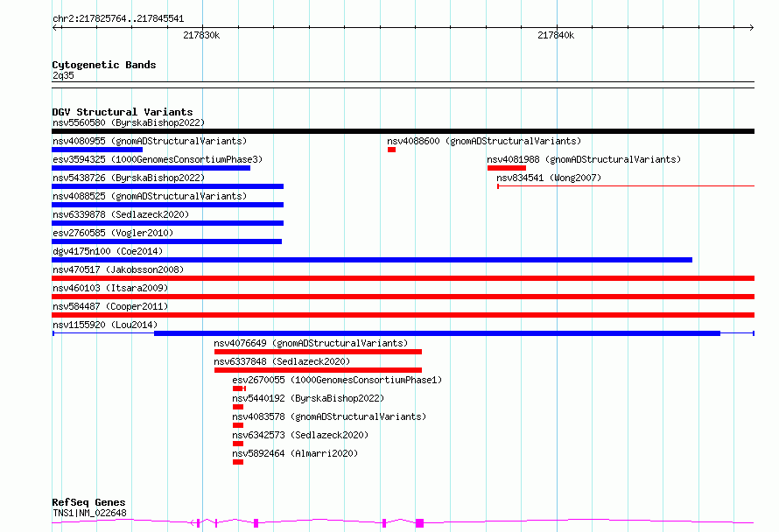Select nsv4076649 gnomADStructuralVariants label

311,343
